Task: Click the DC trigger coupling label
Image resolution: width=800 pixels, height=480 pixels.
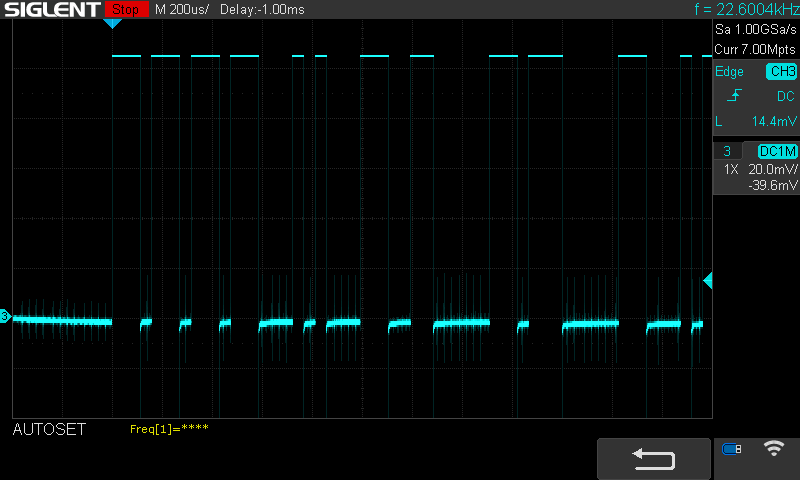Action: [786, 96]
